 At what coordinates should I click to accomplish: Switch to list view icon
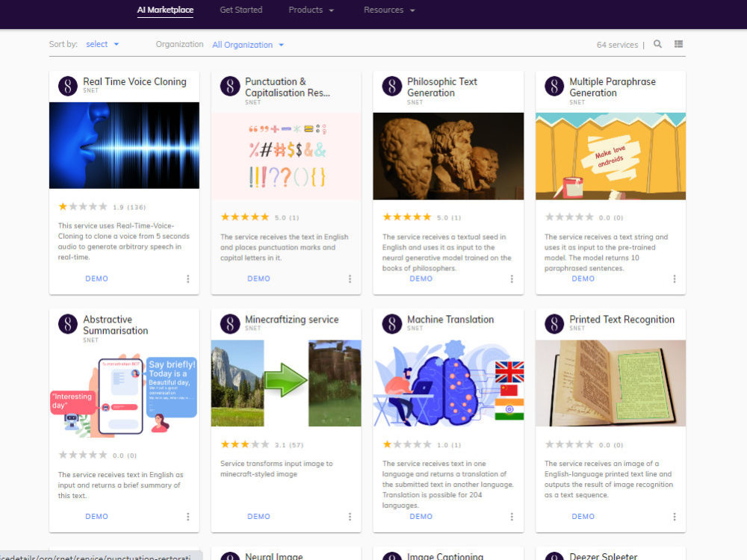(x=678, y=44)
